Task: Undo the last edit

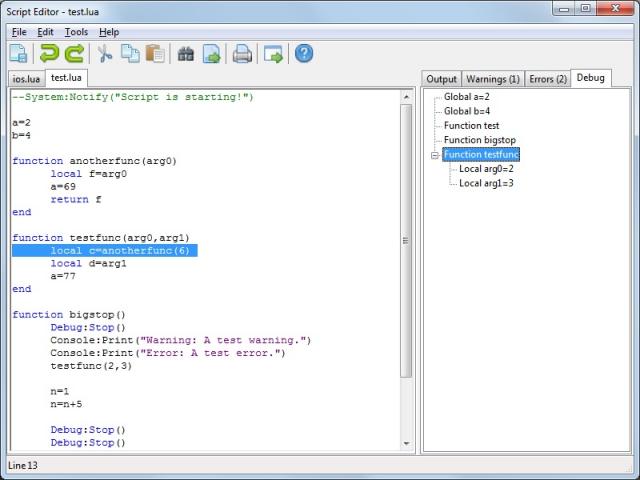Action: click(48, 54)
